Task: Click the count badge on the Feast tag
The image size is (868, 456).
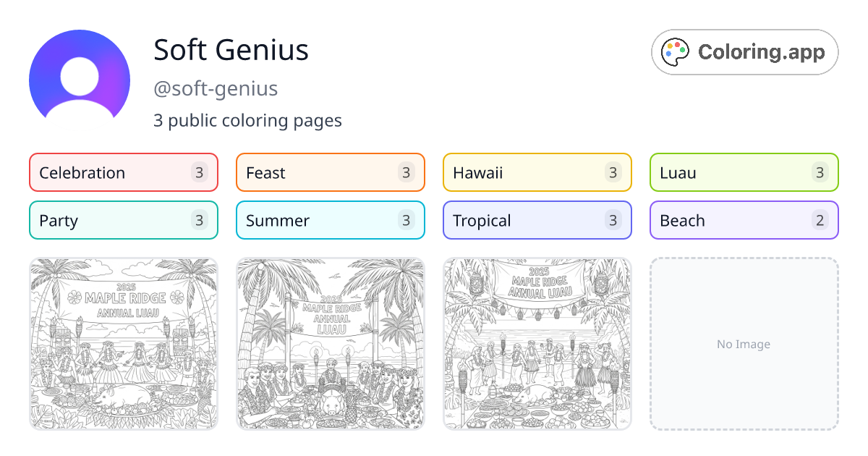Action: tap(407, 172)
